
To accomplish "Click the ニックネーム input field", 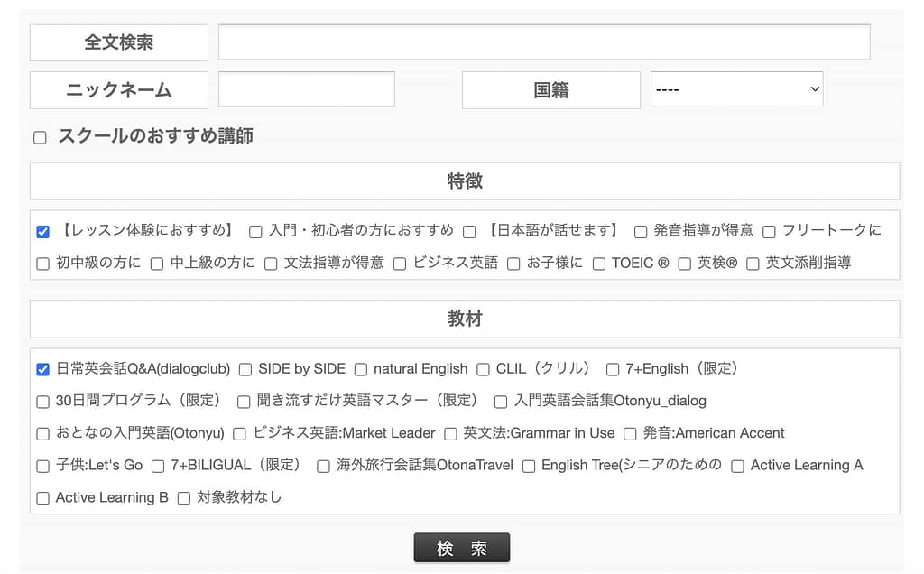I will tap(306, 89).
